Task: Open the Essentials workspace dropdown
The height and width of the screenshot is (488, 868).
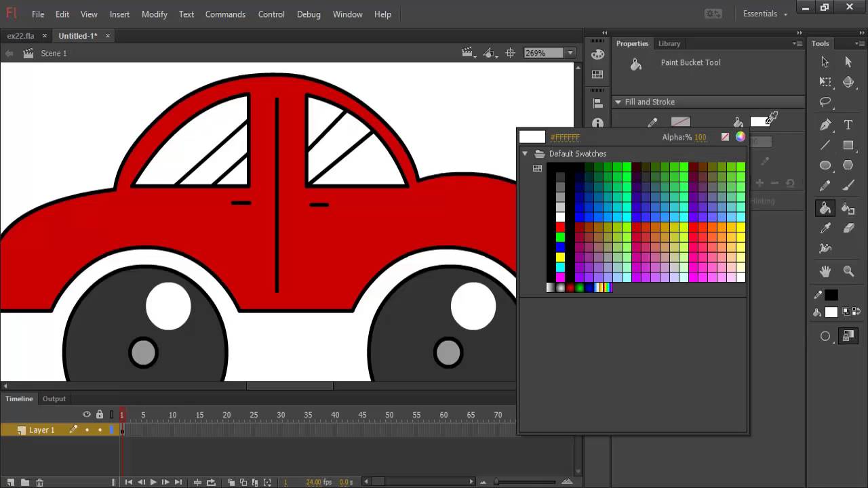Action: pos(765,14)
